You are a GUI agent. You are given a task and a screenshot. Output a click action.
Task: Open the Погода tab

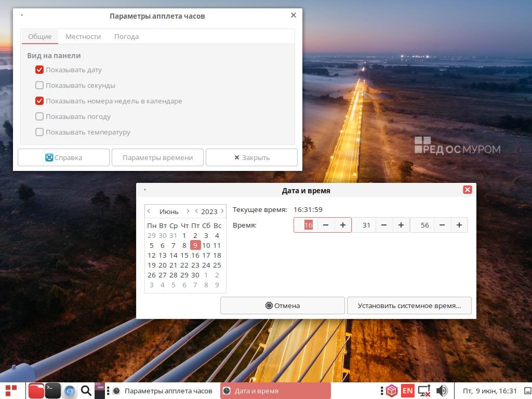click(127, 37)
